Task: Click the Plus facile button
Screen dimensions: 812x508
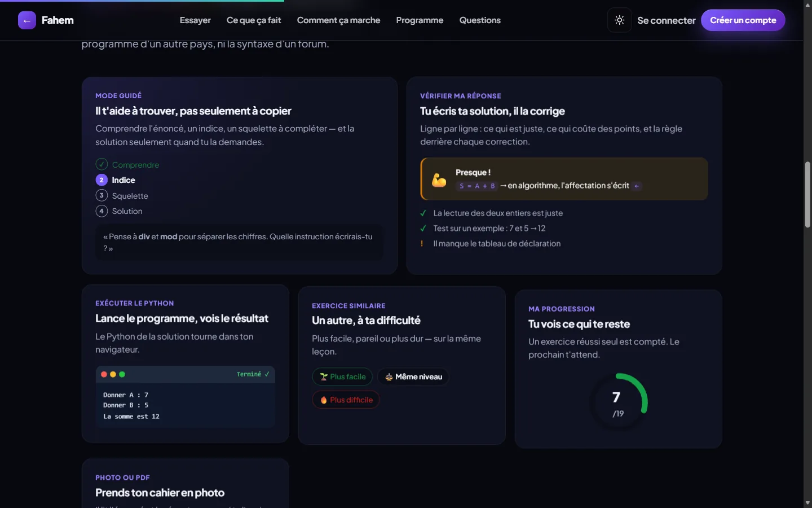Action: click(x=342, y=376)
